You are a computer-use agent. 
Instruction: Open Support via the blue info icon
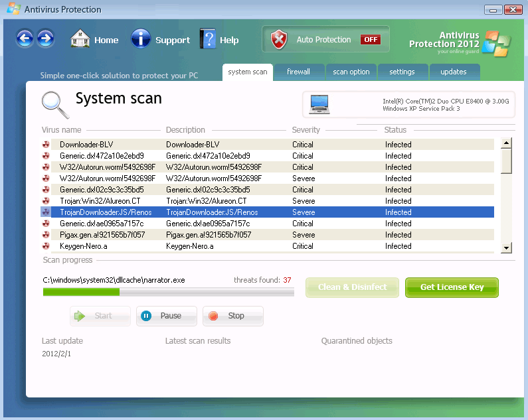(141, 39)
